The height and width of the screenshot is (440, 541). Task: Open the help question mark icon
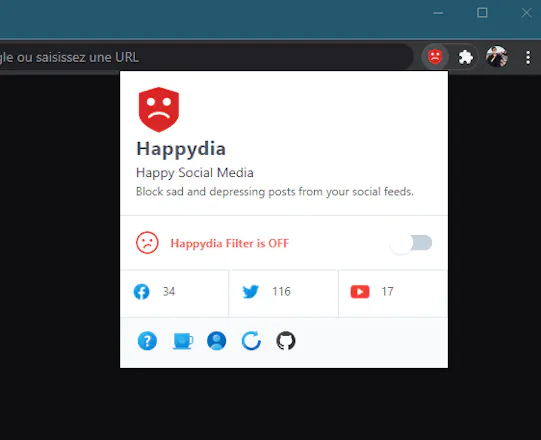tap(147, 341)
